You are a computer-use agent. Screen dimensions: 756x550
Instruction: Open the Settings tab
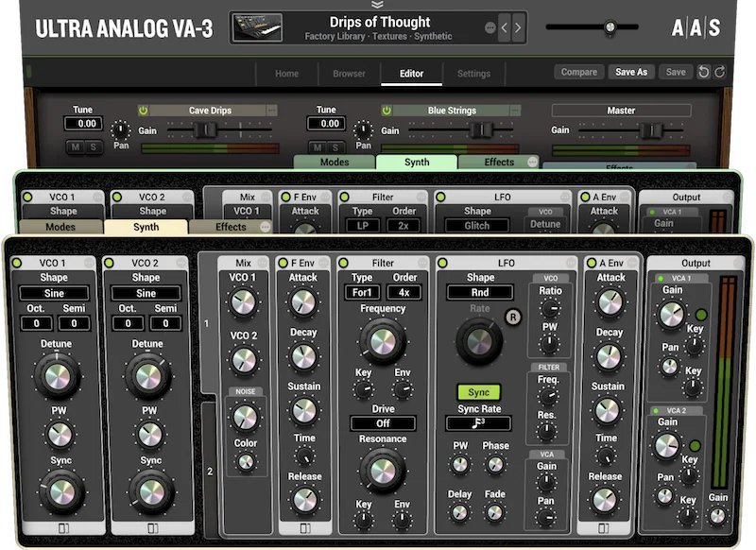pos(473,74)
